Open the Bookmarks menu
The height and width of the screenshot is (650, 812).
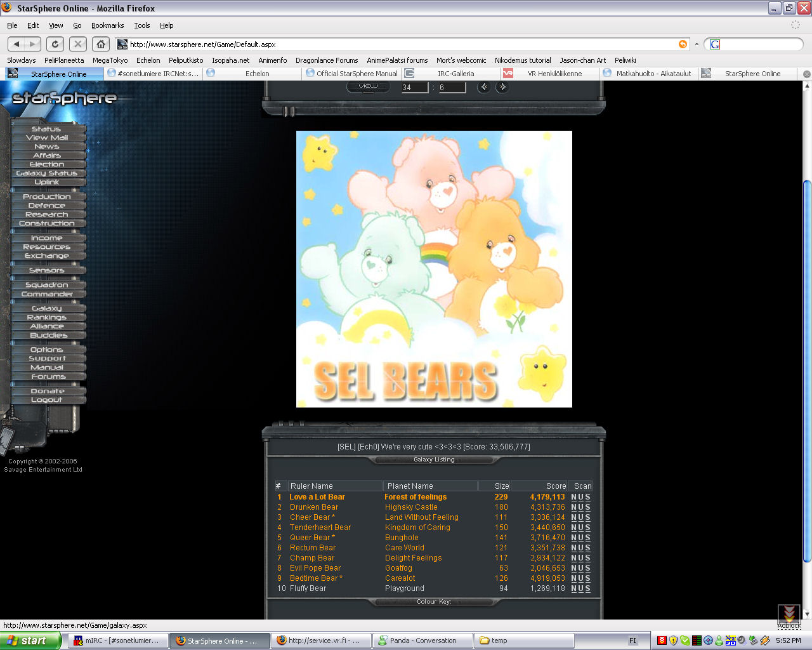(107, 25)
